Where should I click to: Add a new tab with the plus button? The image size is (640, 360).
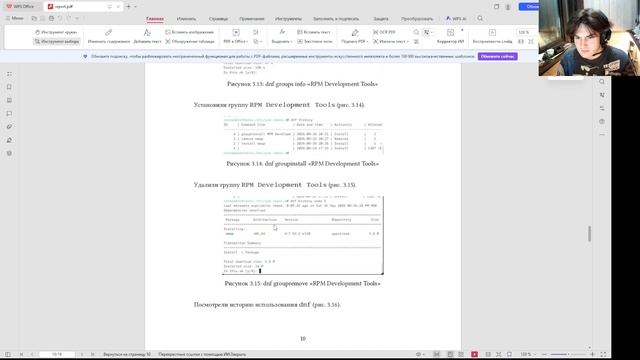coord(128,7)
